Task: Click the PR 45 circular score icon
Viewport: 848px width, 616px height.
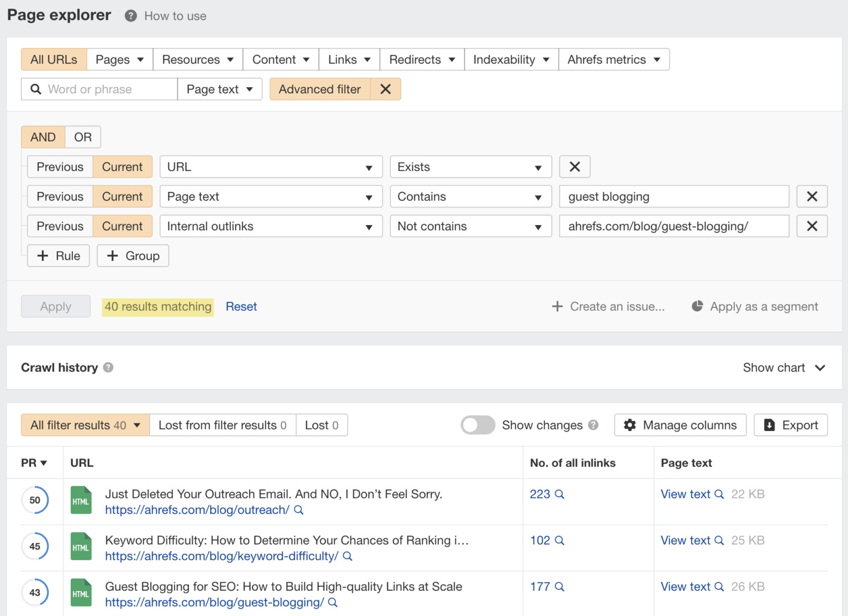Action: 35,546
